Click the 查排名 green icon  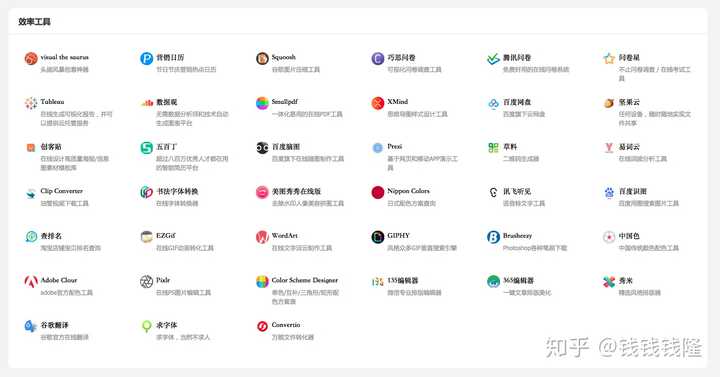coord(31,236)
